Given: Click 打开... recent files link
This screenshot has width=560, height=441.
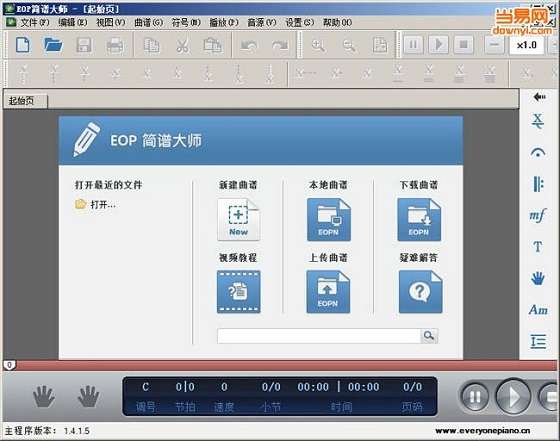Looking at the screenshot, I should (x=103, y=205).
